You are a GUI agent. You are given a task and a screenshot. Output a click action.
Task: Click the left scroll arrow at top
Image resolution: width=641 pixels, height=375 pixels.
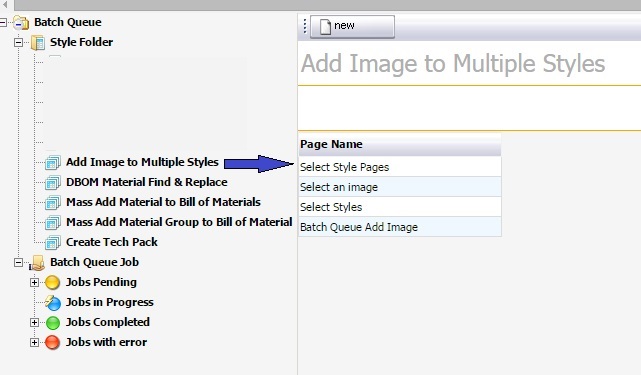[5, 4]
